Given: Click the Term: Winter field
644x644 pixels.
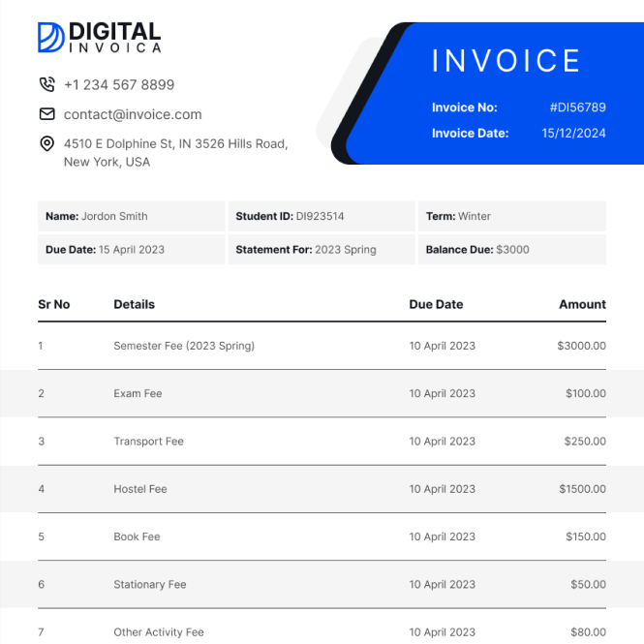Looking at the screenshot, I should tap(512, 216).
